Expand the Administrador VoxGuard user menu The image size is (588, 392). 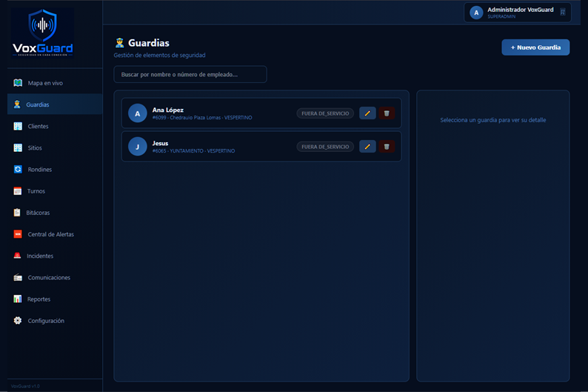[518, 13]
